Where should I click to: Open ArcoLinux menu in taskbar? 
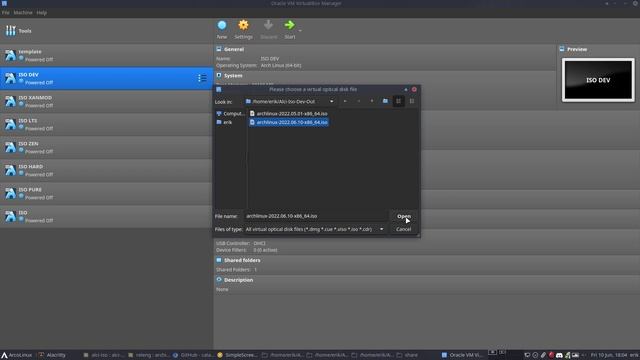click(16, 355)
